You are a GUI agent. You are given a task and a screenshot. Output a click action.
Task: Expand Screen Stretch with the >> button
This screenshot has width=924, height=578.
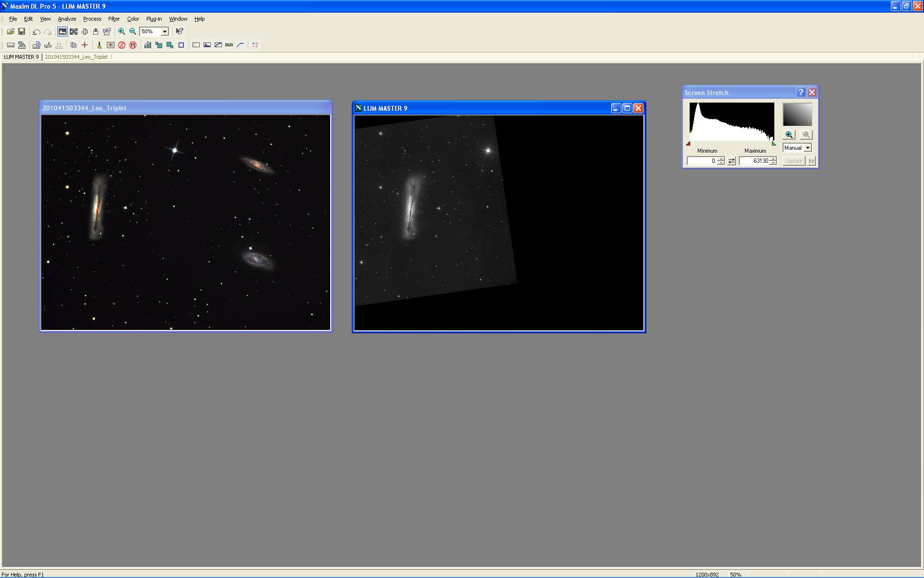[x=811, y=161]
